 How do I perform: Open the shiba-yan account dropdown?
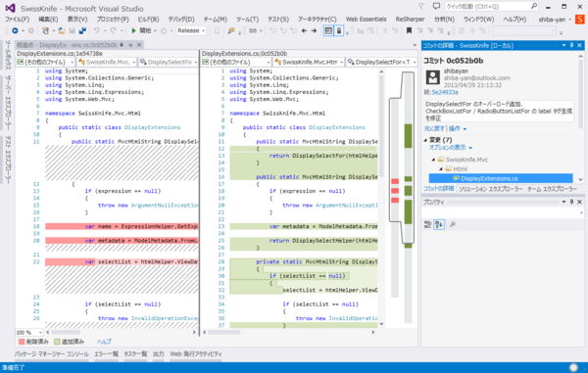(x=555, y=20)
